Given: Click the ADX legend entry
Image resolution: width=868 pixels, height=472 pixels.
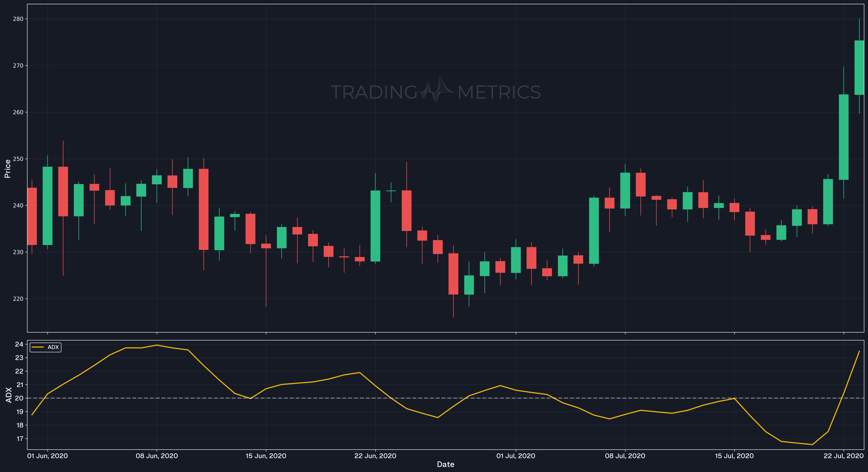Looking at the screenshot, I should coord(45,347).
